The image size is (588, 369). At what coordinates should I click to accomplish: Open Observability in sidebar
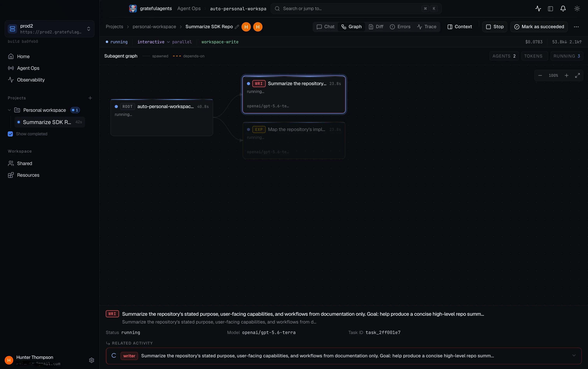[31, 80]
